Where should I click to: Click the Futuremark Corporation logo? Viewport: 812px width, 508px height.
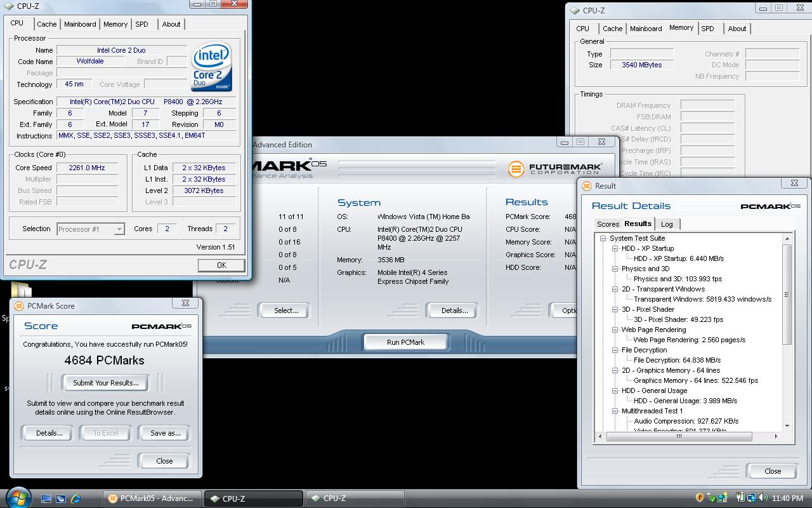tap(555, 169)
